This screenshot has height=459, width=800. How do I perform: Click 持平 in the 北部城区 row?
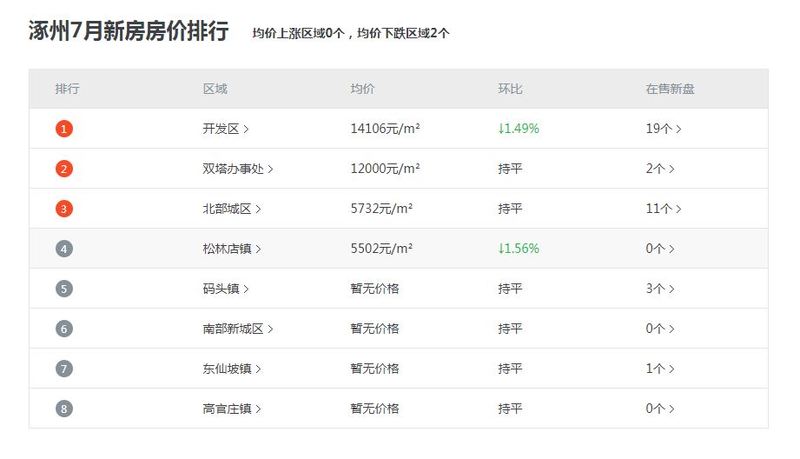[x=510, y=209]
